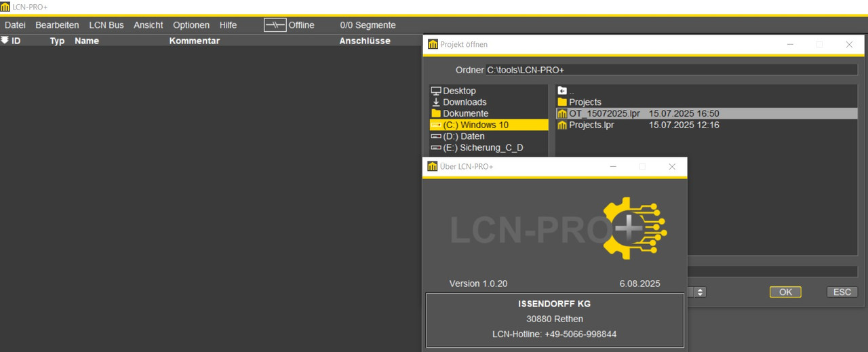Close the Projekt öffnen dialog
Viewport: 868px width, 352px height.
[x=849, y=44]
